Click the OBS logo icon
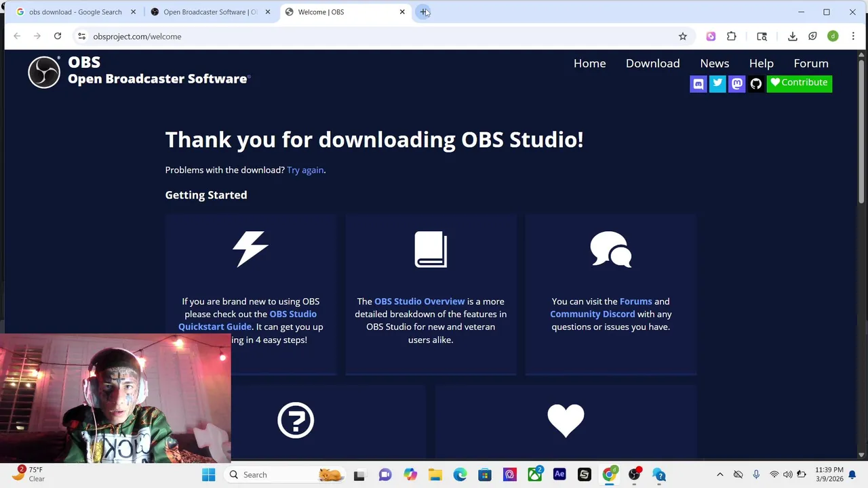The image size is (868, 488). 44,72
